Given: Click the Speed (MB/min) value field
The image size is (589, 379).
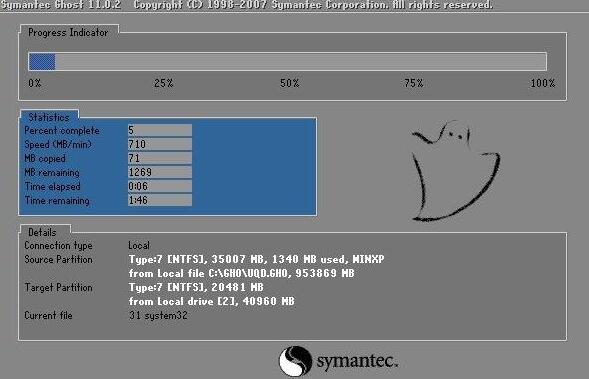Looking at the screenshot, I should coord(160,144).
